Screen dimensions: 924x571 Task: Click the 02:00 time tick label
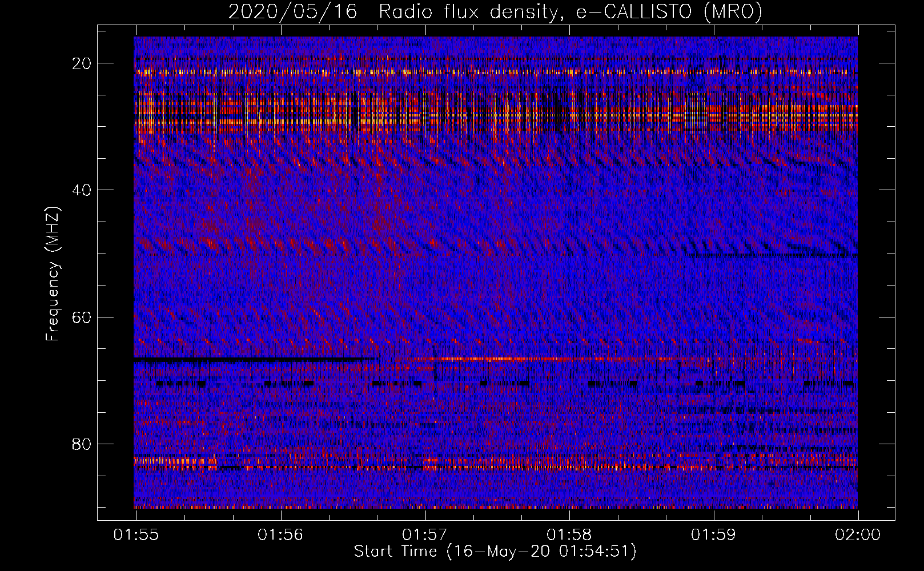858,535
